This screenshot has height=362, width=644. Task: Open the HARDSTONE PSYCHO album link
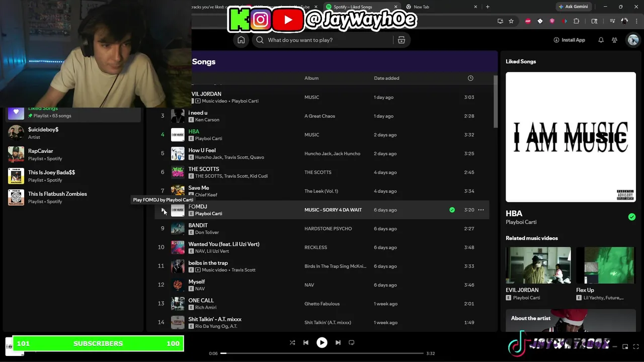[328, 229]
